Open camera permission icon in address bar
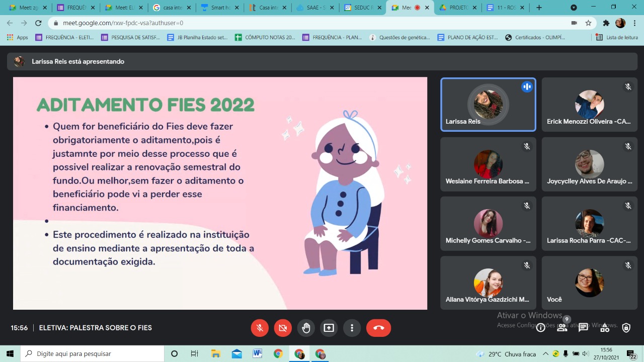The width and height of the screenshot is (644, 362). (574, 23)
